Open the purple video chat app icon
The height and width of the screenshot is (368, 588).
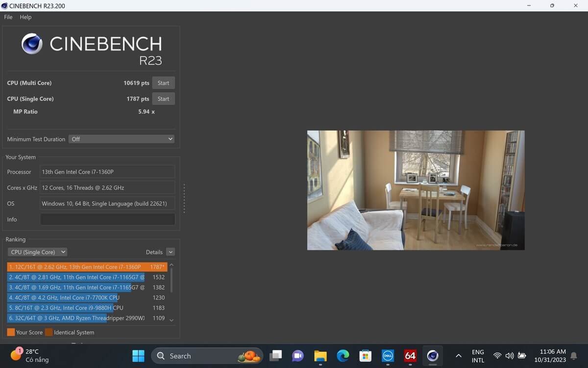298,356
